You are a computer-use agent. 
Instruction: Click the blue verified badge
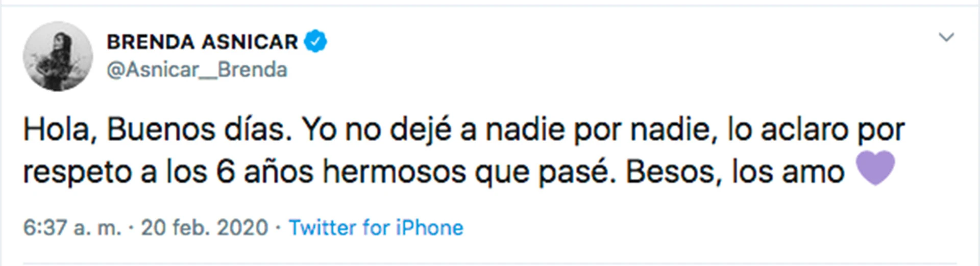[x=315, y=42]
